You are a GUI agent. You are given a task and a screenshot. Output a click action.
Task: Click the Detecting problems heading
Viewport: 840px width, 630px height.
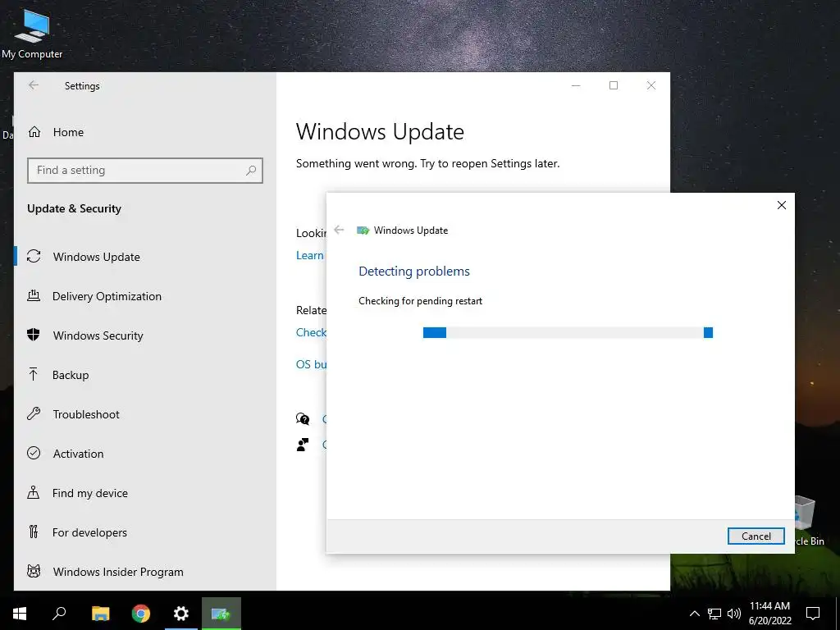pos(414,271)
